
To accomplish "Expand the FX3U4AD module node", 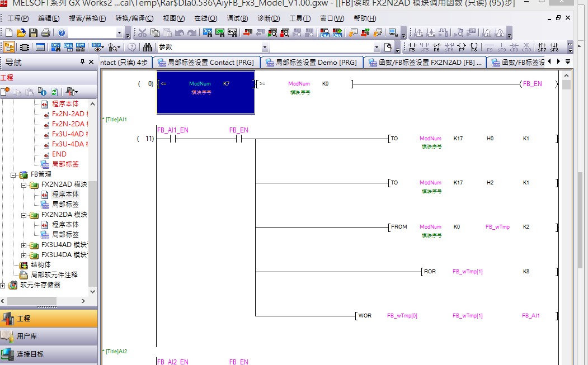I will pos(24,245).
